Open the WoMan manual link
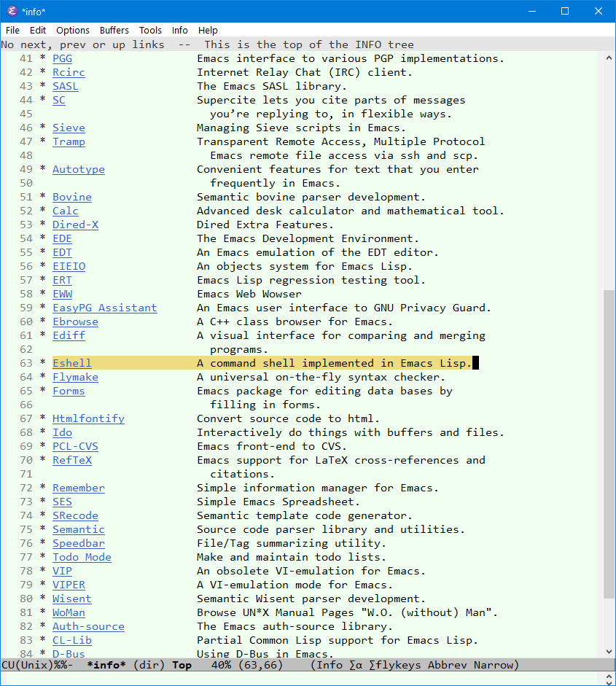The image size is (616, 686). pyautogui.click(x=69, y=612)
